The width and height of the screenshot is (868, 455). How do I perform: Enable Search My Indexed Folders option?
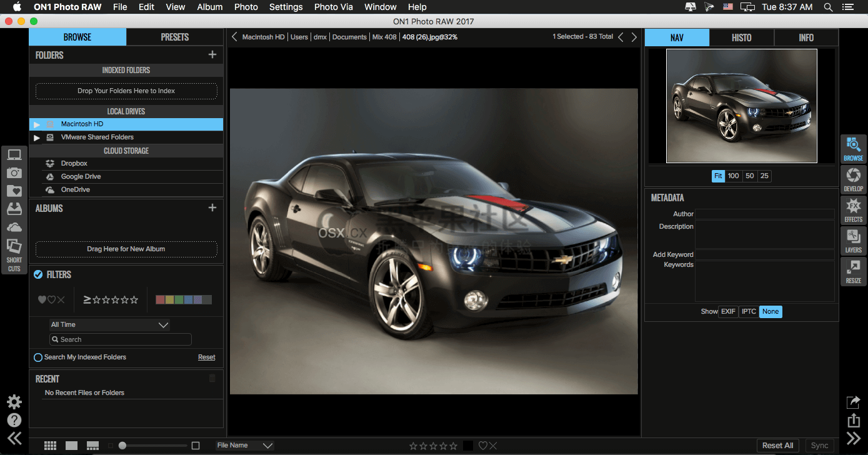pyautogui.click(x=38, y=357)
